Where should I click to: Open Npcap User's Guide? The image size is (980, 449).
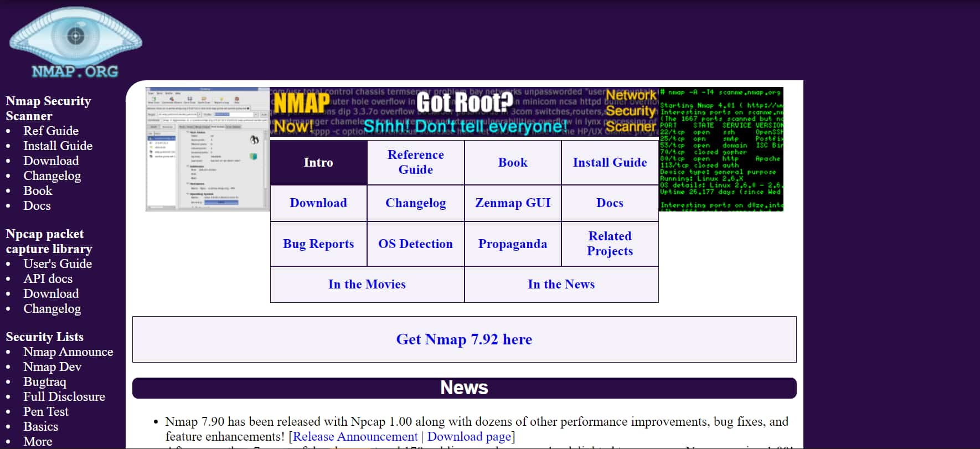tap(58, 264)
